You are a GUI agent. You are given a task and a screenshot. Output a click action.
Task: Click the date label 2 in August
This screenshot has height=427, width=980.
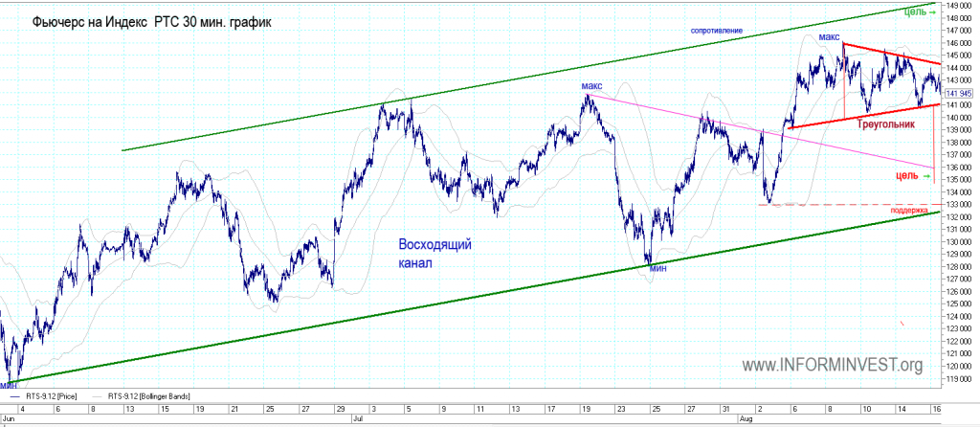pyautogui.click(x=761, y=409)
